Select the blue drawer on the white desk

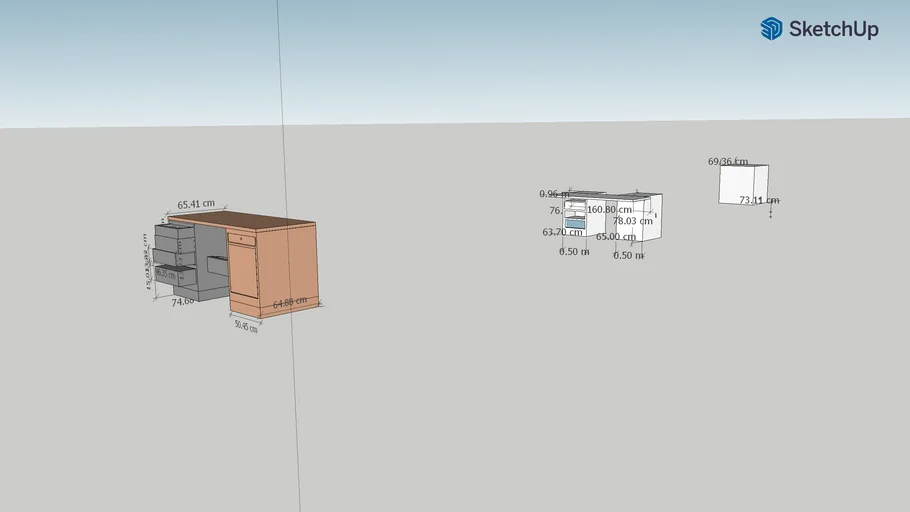click(574, 223)
